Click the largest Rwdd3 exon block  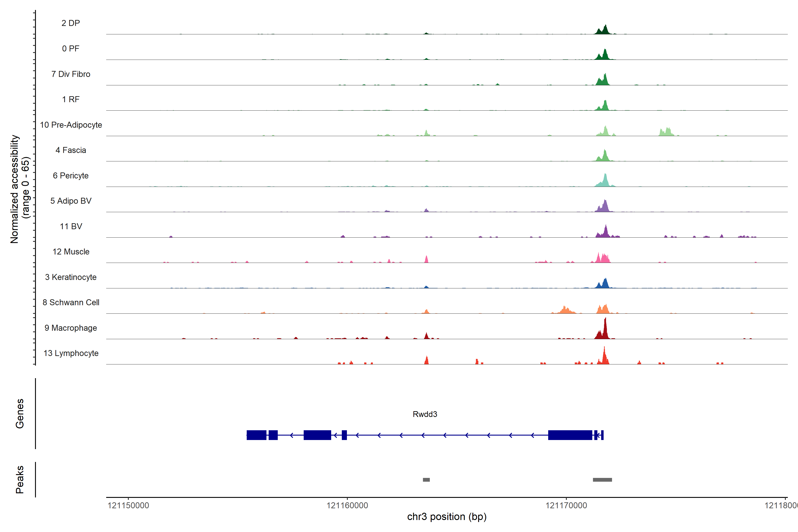point(570,435)
